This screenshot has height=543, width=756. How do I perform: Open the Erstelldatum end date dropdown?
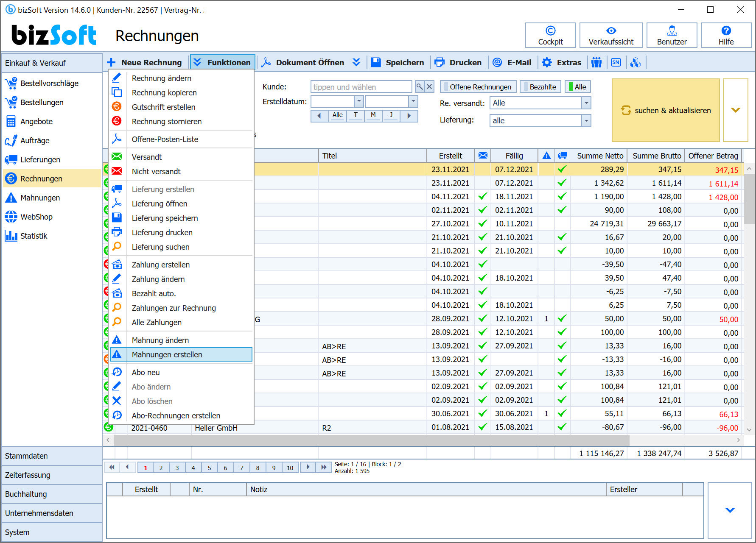tap(413, 101)
